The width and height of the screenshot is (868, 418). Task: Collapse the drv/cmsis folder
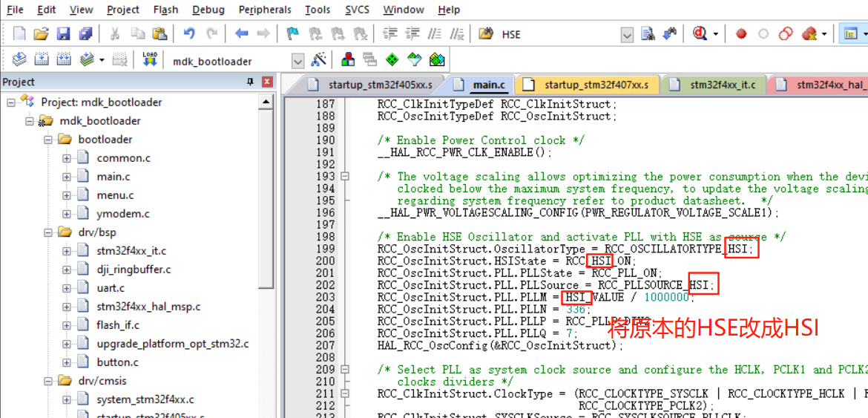pyautogui.click(x=49, y=381)
